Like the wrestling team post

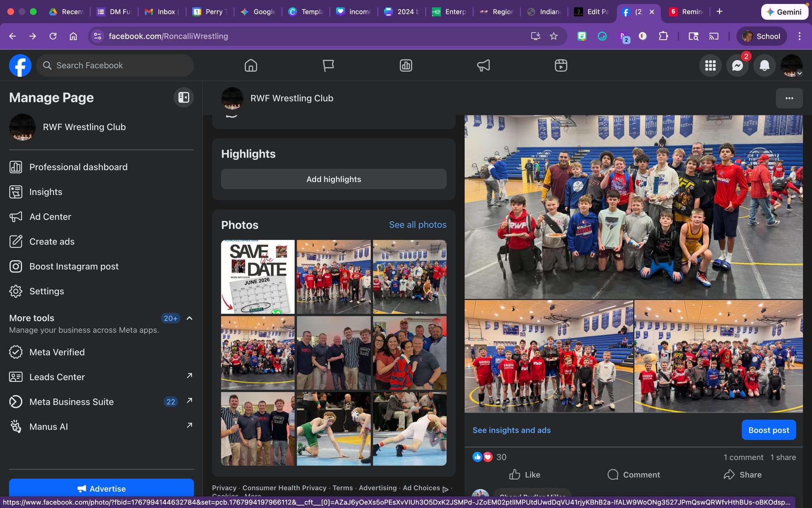click(525, 475)
